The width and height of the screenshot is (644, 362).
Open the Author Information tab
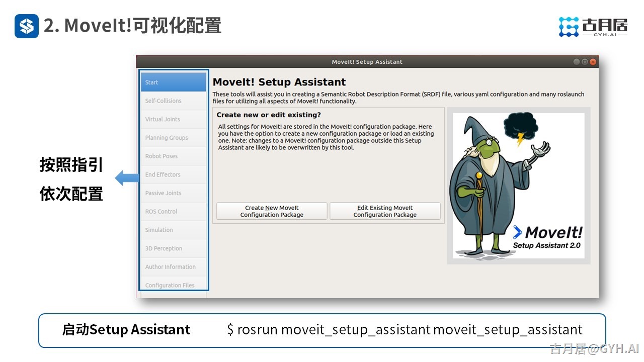click(174, 266)
